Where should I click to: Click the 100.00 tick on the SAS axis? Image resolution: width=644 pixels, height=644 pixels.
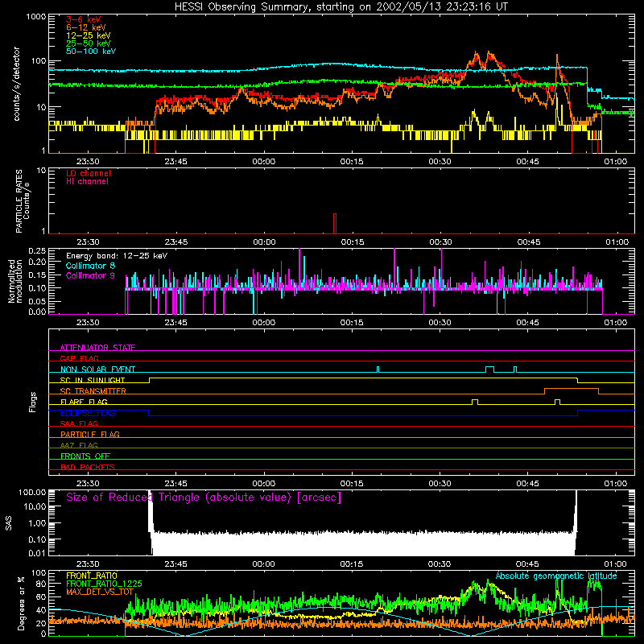click(x=32, y=492)
